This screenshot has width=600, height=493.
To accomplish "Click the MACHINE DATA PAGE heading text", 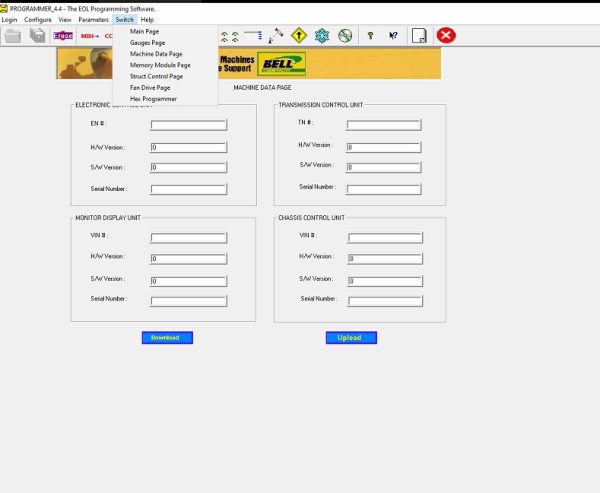I will tap(262, 88).
